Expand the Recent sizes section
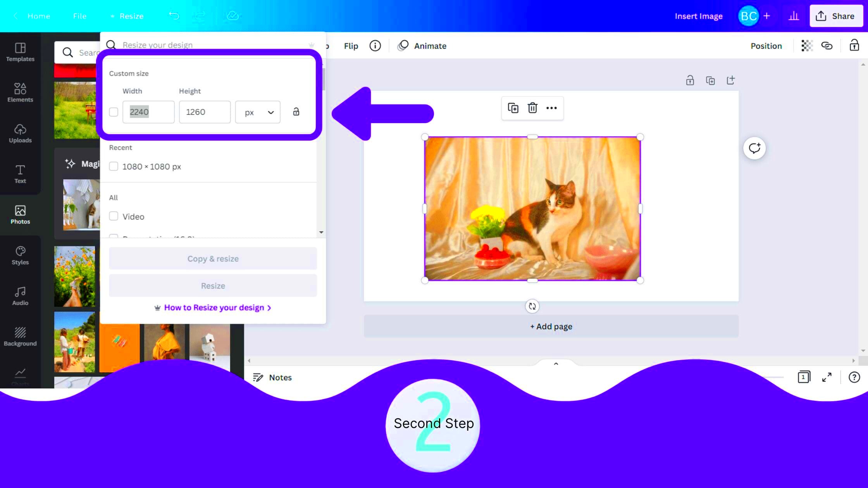Viewport: 868px width, 488px height. coord(121,147)
